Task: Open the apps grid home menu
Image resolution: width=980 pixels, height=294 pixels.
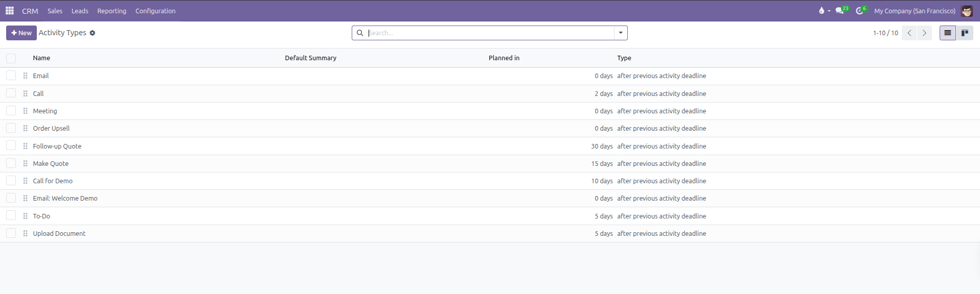Action: [x=10, y=11]
